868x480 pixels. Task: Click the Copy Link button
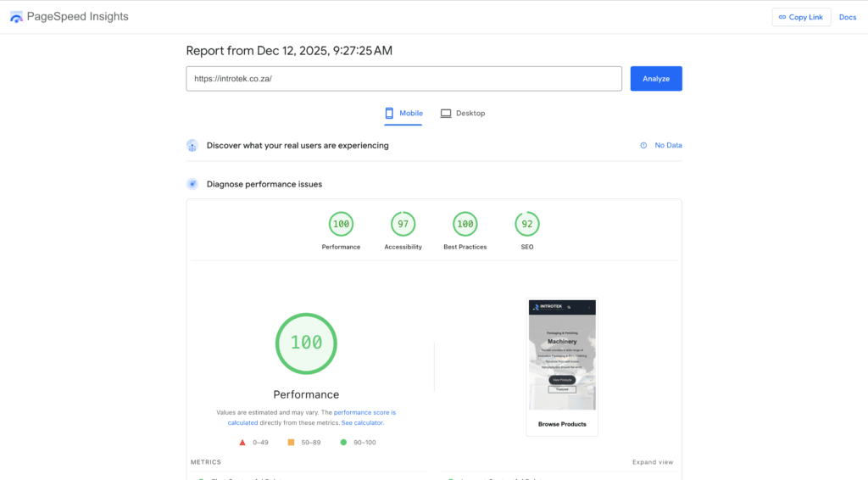click(801, 17)
